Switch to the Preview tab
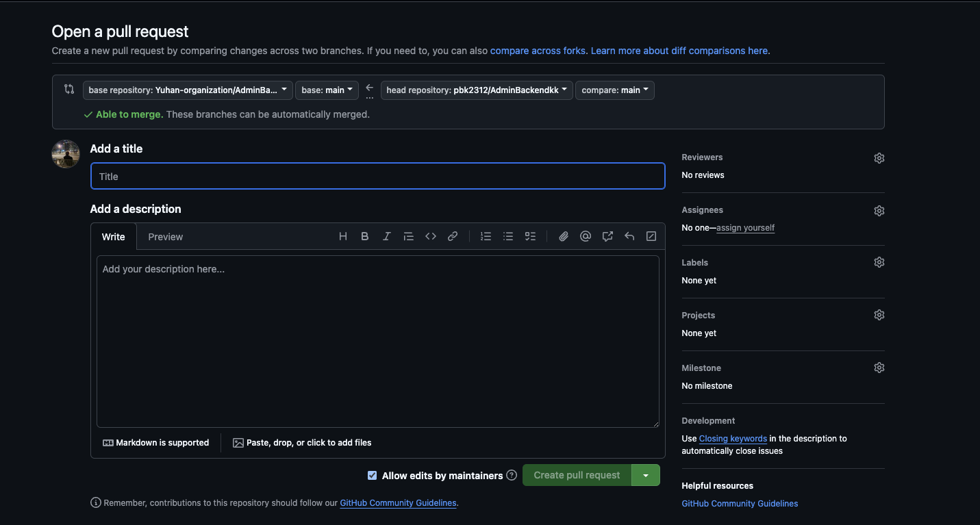Viewport: 980px width, 525px height. pos(166,237)
